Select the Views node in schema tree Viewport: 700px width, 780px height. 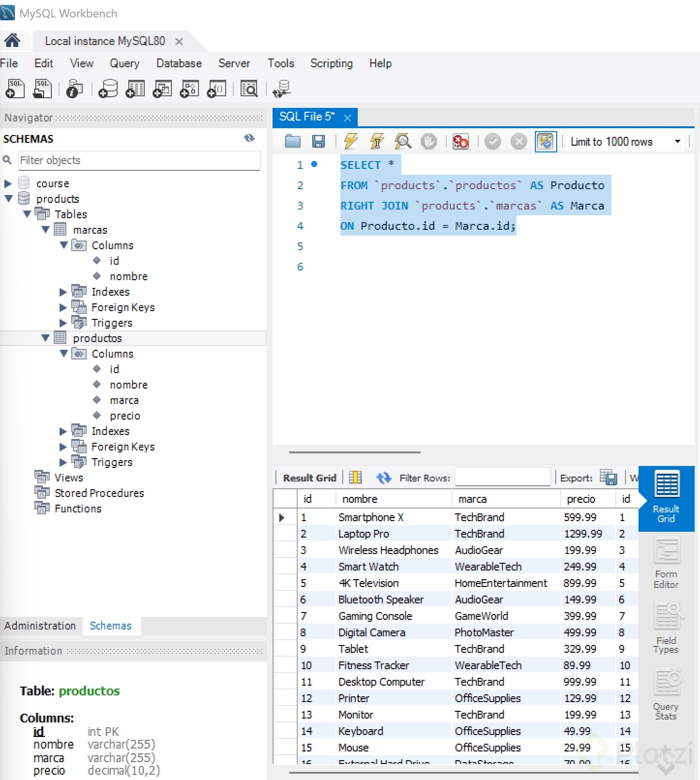69,478
